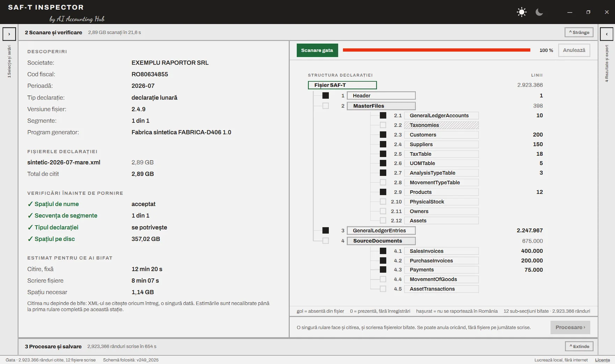Screen dimensions: 615x364
Task: Click the Scanare gata button
Action: tap(317, 50)
